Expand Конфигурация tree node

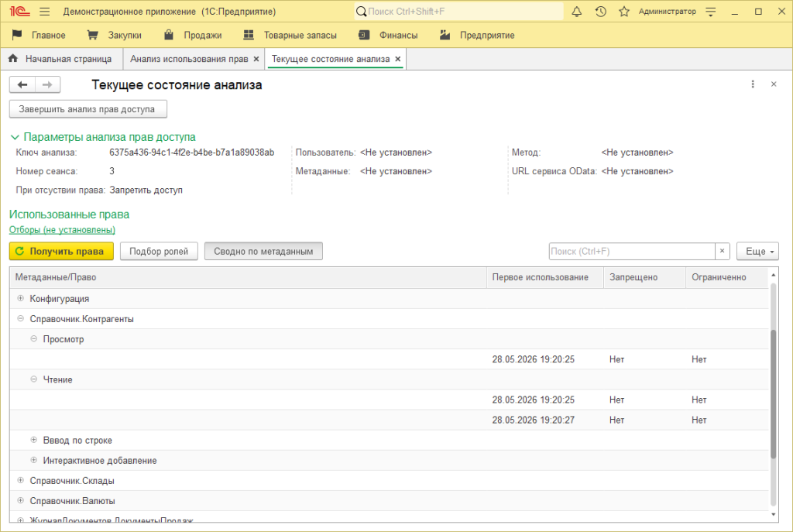coord(21,298)
